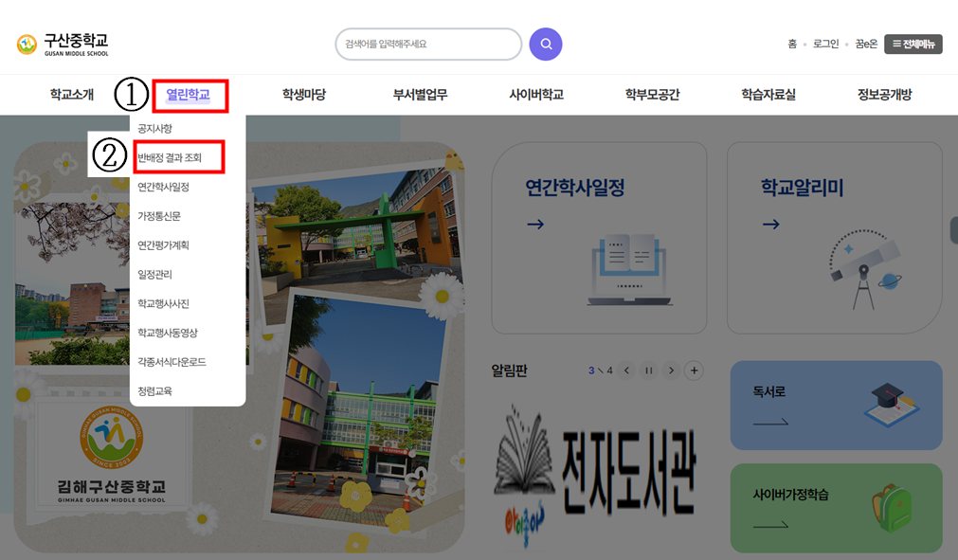Click the Gusan Middle School logo
Viewport: 958px width, 560px height.
coord(63,45)
